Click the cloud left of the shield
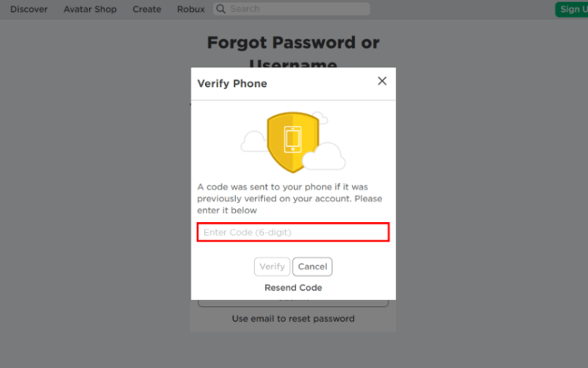Viewport: 588px width, 368px height. [x=254, y=141]
